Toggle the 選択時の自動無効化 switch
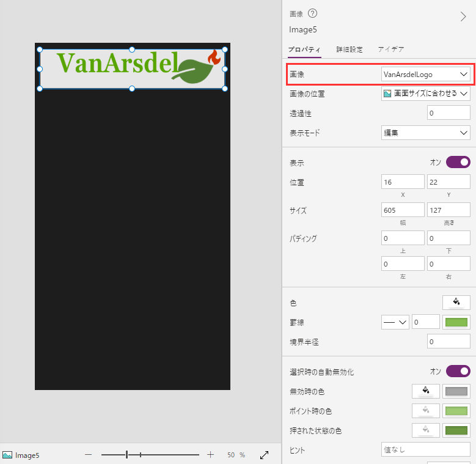 (458, 371)
